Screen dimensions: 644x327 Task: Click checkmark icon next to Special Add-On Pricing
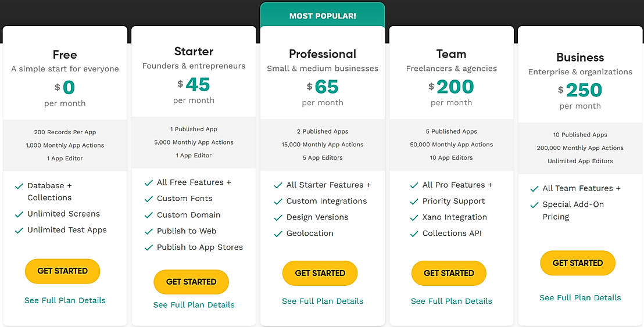(534, 205)
